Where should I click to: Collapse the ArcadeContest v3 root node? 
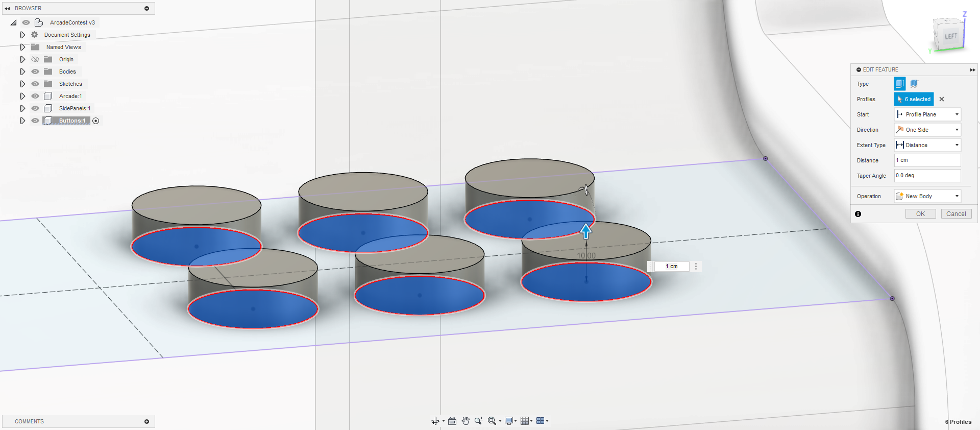[14, 22]
